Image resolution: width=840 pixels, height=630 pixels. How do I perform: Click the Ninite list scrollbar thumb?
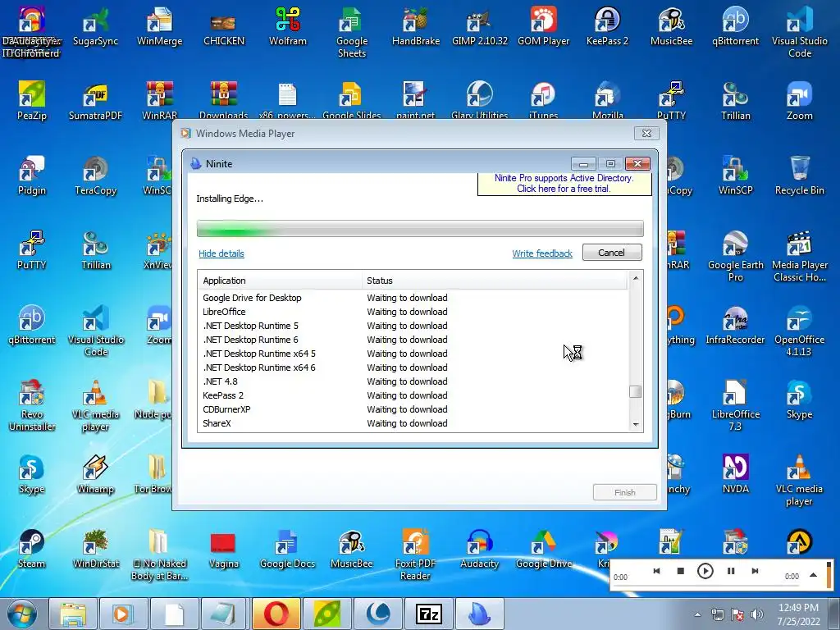(x=636, y=391)
